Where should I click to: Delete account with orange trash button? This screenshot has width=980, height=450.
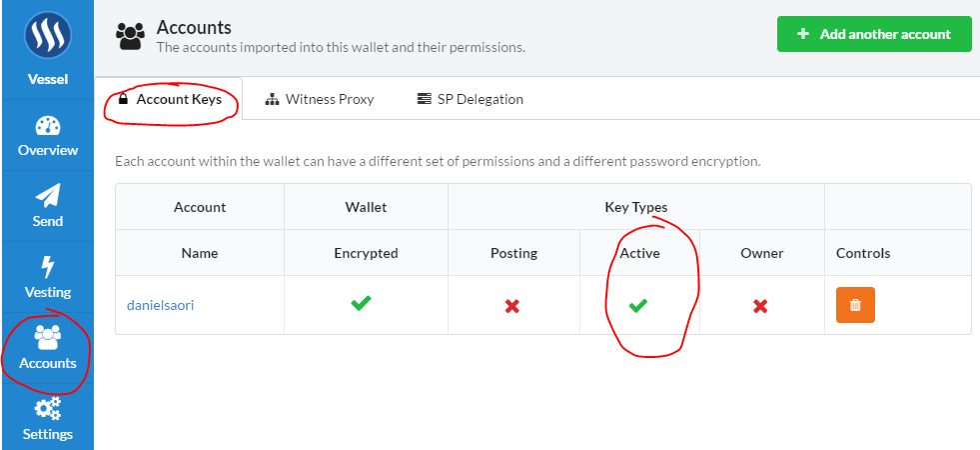pos(855,305)
